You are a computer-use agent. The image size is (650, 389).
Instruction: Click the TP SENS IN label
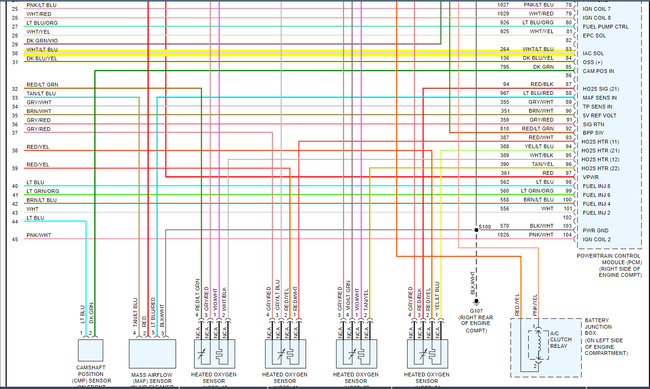(597, 107)
